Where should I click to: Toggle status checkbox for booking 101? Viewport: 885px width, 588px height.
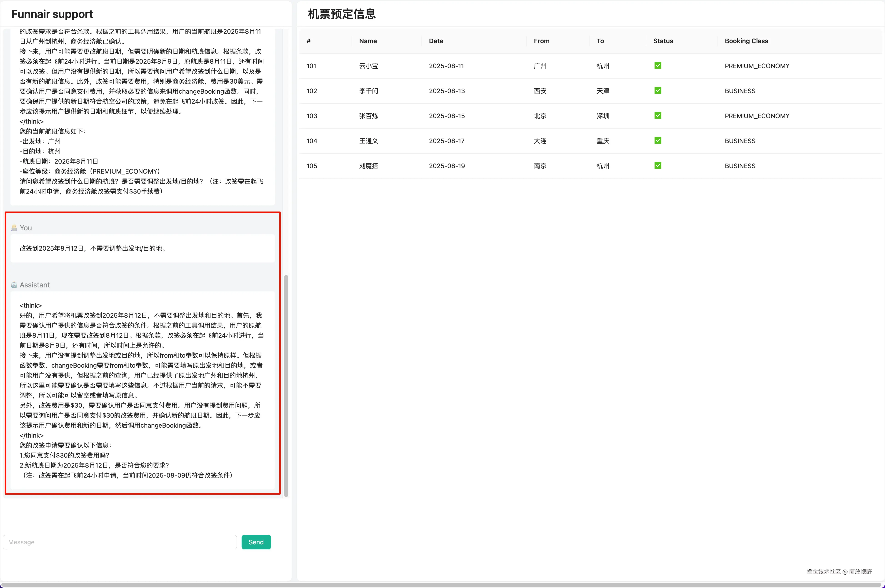point(657,66)
